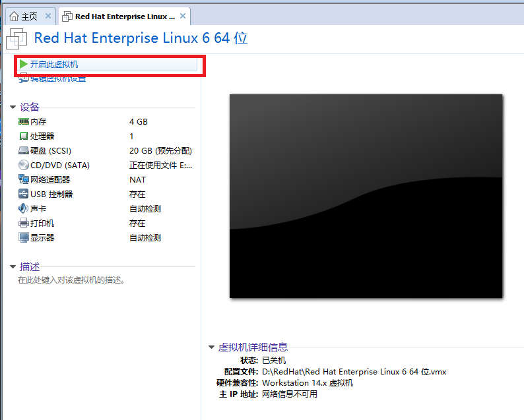Click the 存在 value for USB 控制器
This screenshot has width=524, height=420.
[137, 195]
